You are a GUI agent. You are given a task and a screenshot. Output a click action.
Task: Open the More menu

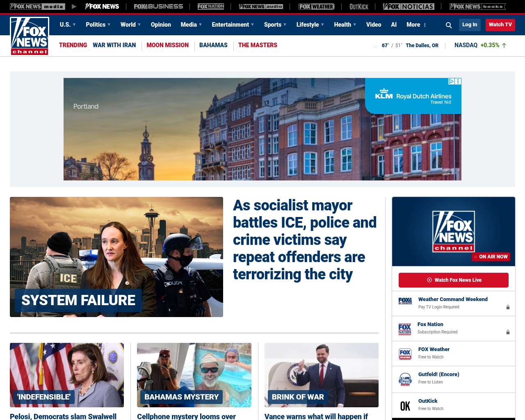click(416, 25)
